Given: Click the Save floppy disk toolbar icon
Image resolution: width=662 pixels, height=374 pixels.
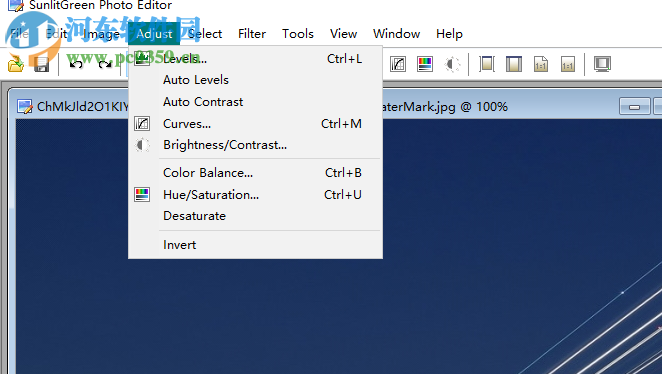Looking at the screenshot, I should [41, 64].
